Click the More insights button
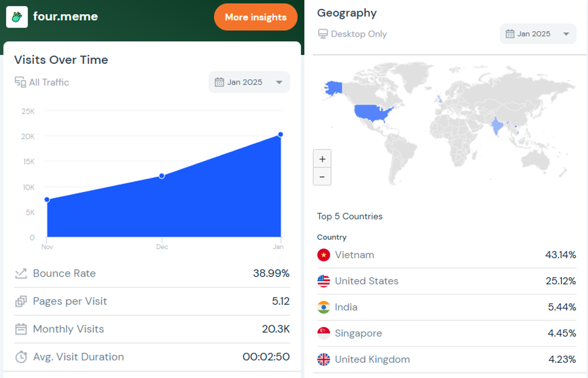The height and width of the screenshot is (378, 588). [255, 17]
